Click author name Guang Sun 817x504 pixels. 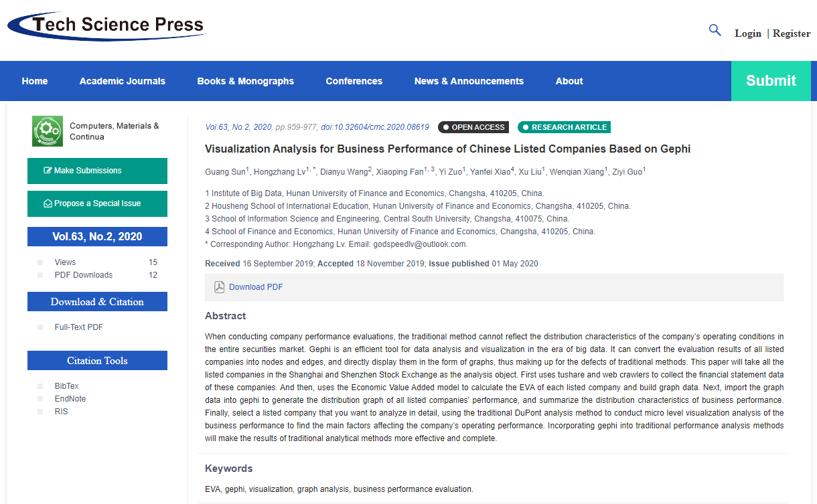[x=225, y=172]
